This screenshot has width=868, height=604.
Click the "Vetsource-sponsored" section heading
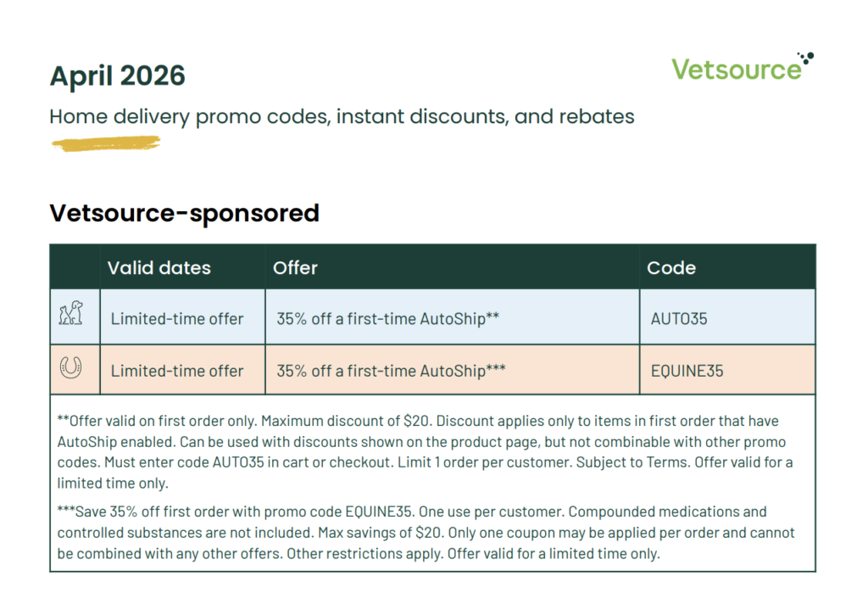(x=184, y=212)
